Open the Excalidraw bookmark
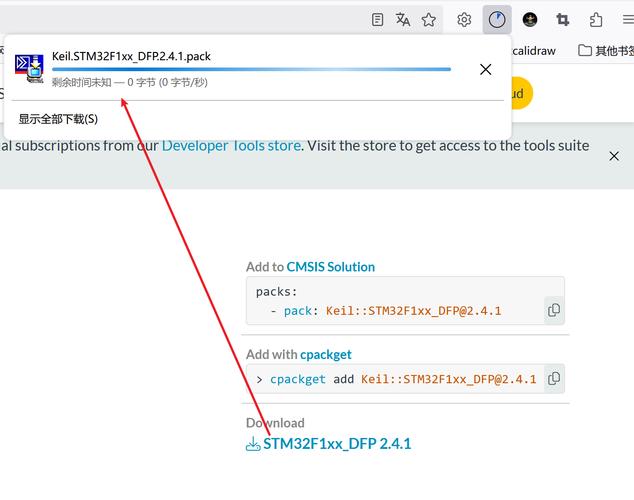The image size is (634, 500). tap(534, 51)
